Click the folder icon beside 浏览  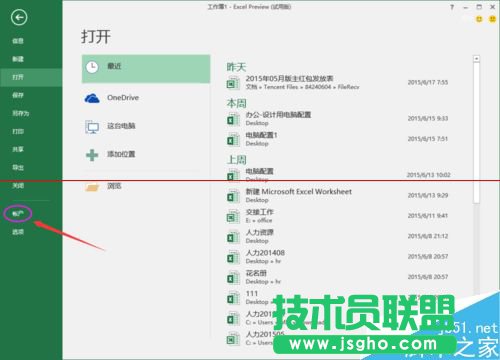pyautogui.click(x=92, y=187)
